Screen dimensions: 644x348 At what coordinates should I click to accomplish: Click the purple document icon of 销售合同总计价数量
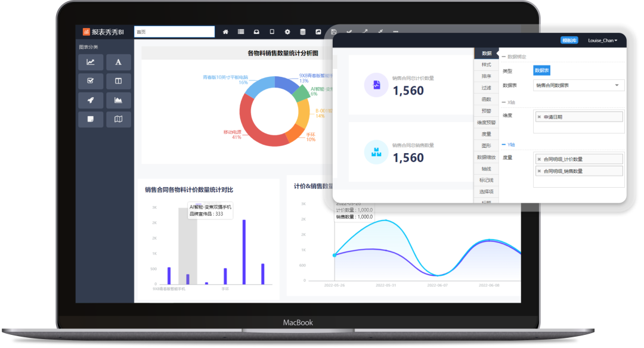pyautogui.click(x=376, y=85)
